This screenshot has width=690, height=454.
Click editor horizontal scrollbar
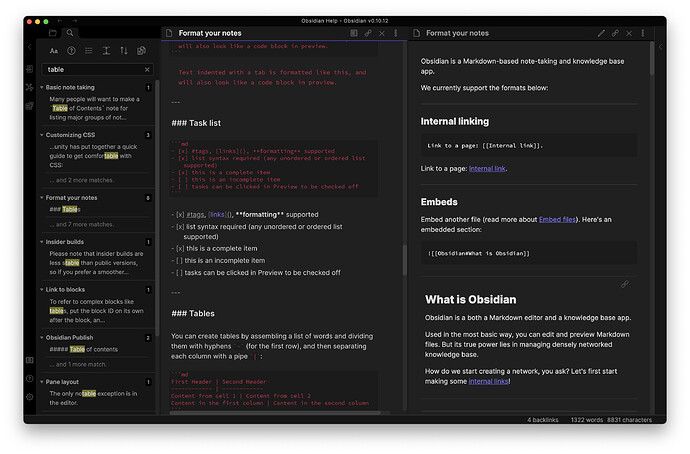tap(275, 413)
